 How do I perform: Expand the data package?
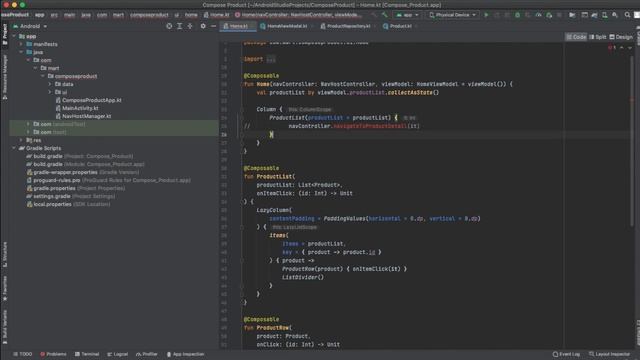tap(50, 84)
